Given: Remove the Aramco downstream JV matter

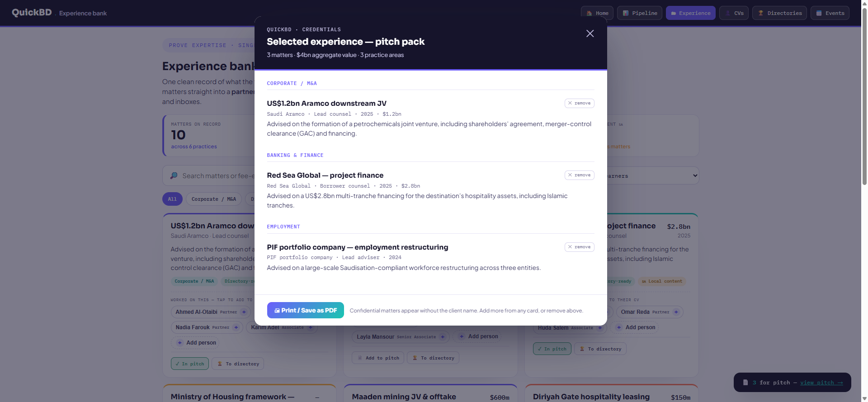Looking at the screenshot, I should coord(579,103).
